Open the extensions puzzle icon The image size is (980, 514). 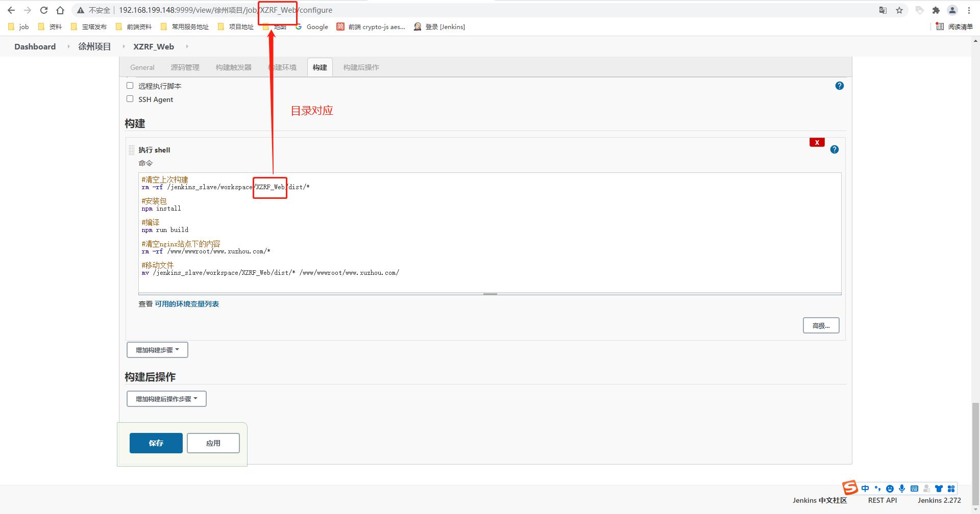[x=936, y=10]
